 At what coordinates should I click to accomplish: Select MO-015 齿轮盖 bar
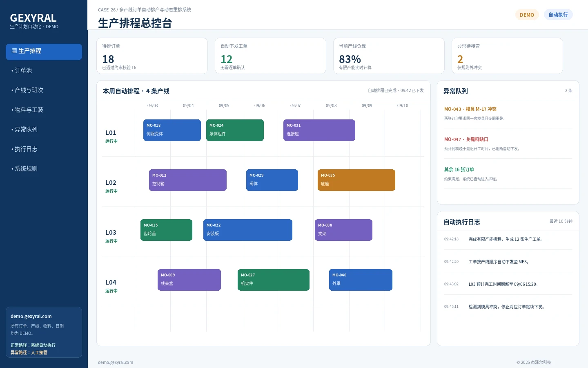pos(166,230)
